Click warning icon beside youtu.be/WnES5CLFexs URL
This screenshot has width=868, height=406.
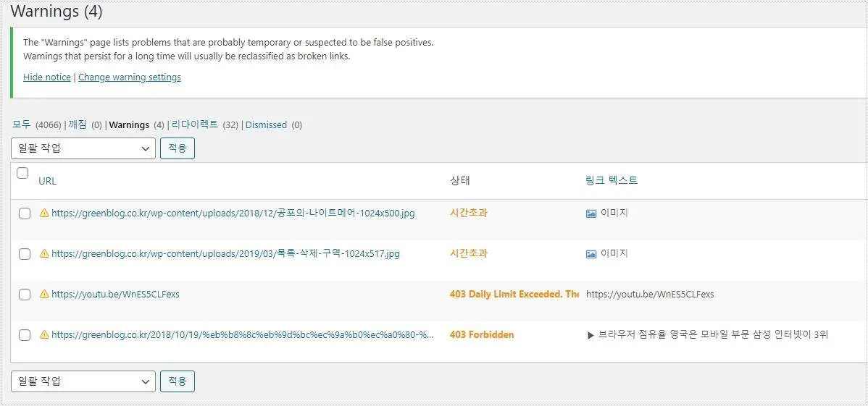pos(44,295)
